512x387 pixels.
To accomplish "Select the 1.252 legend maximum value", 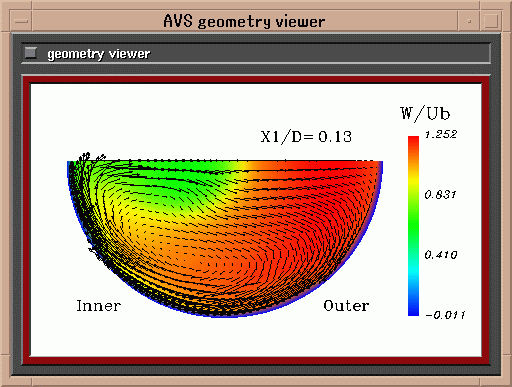I will (x=441, y=134).
